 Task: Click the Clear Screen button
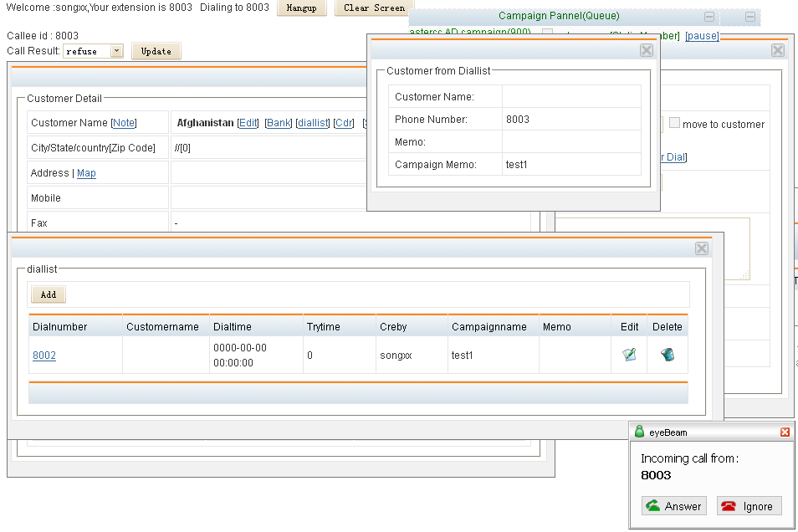point(375,8)
